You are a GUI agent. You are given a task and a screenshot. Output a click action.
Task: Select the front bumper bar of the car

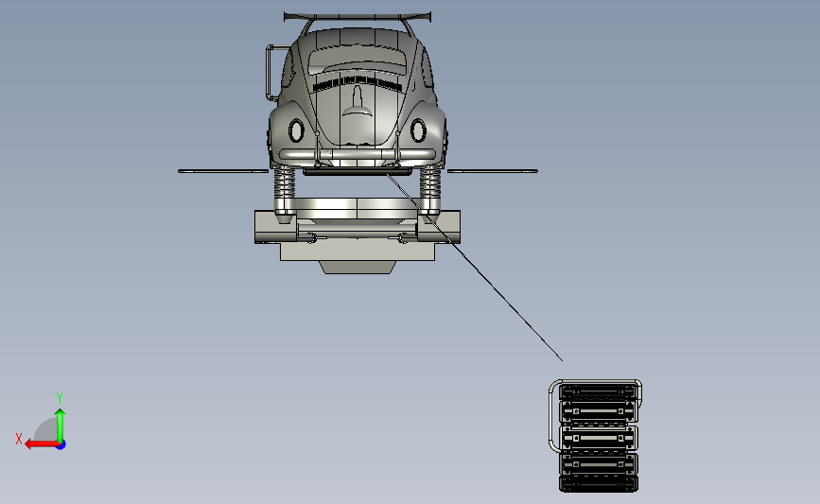[x=358, y=155]
